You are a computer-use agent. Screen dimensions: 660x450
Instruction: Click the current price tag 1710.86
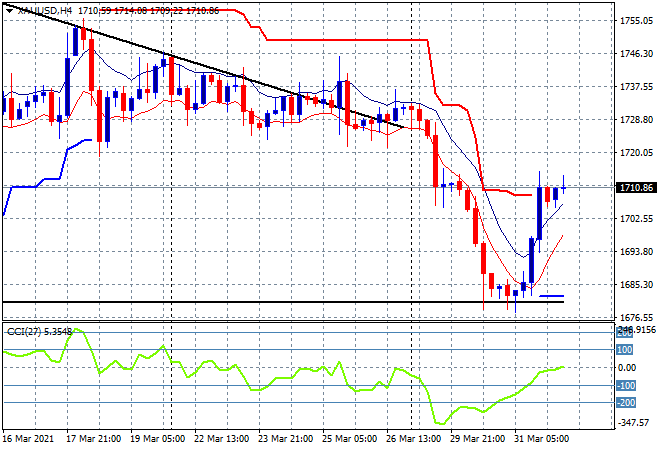(x=636, y=188)
